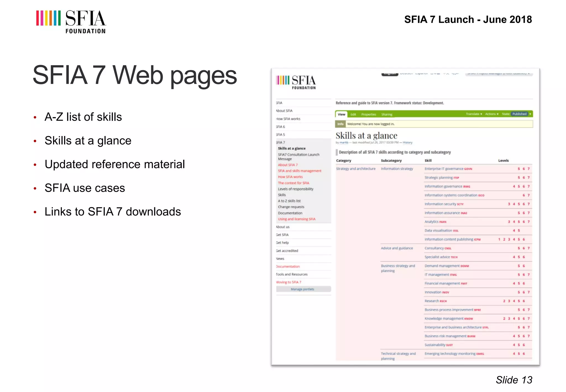The image size is (566, 392).
Task: Open the markb author link
Action: [344, 143]
